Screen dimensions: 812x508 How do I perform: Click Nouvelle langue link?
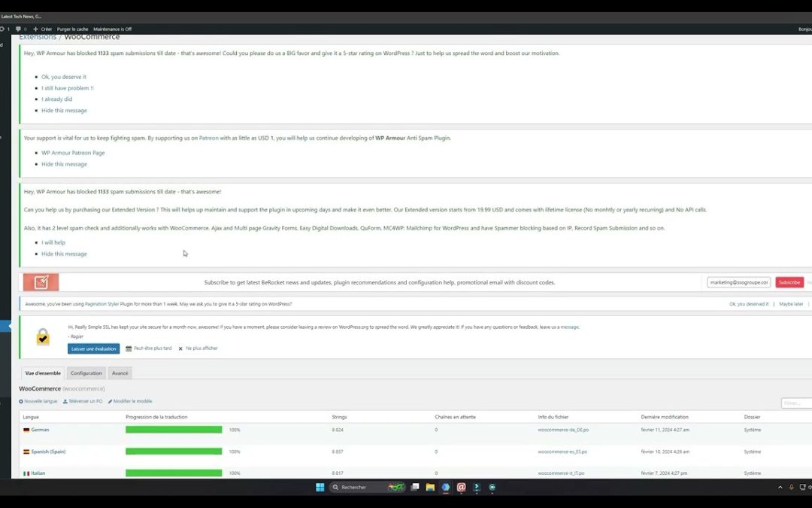click(x=38, y=401)
